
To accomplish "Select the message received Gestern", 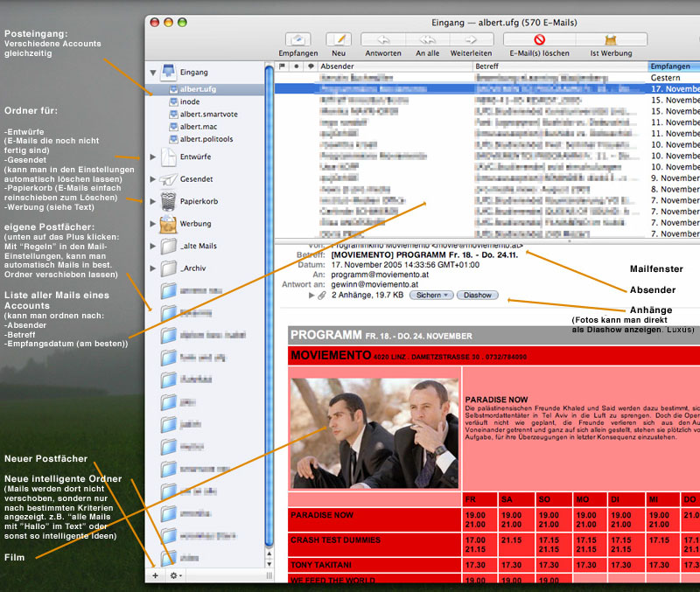I will click(x=487, y=78).
